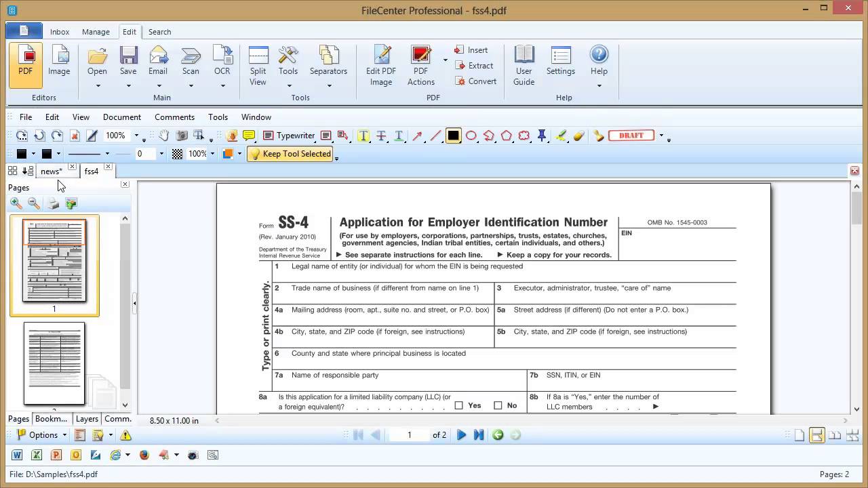
Task: Open Microsoft Word from the bottom toolbar
Action: pos(17,455)
